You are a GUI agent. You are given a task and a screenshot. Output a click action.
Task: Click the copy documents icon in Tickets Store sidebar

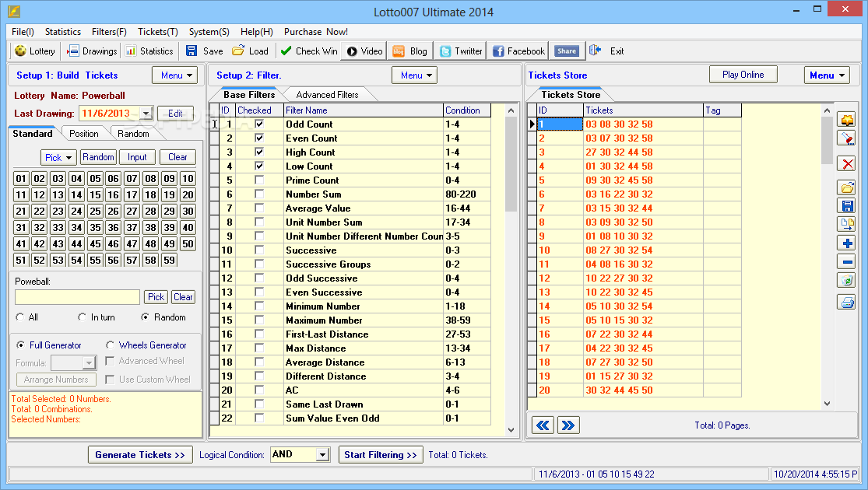tap(846, 225)
